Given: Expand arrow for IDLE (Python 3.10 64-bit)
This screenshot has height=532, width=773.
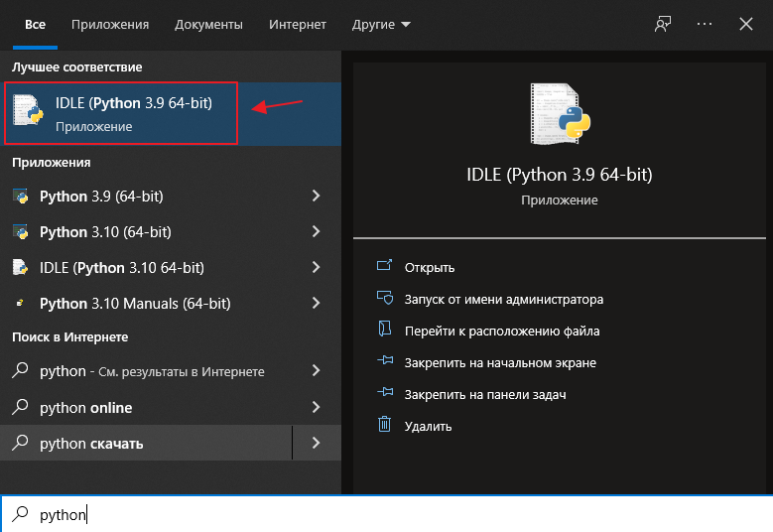Looking at the screenshot, I should [316, 267].
